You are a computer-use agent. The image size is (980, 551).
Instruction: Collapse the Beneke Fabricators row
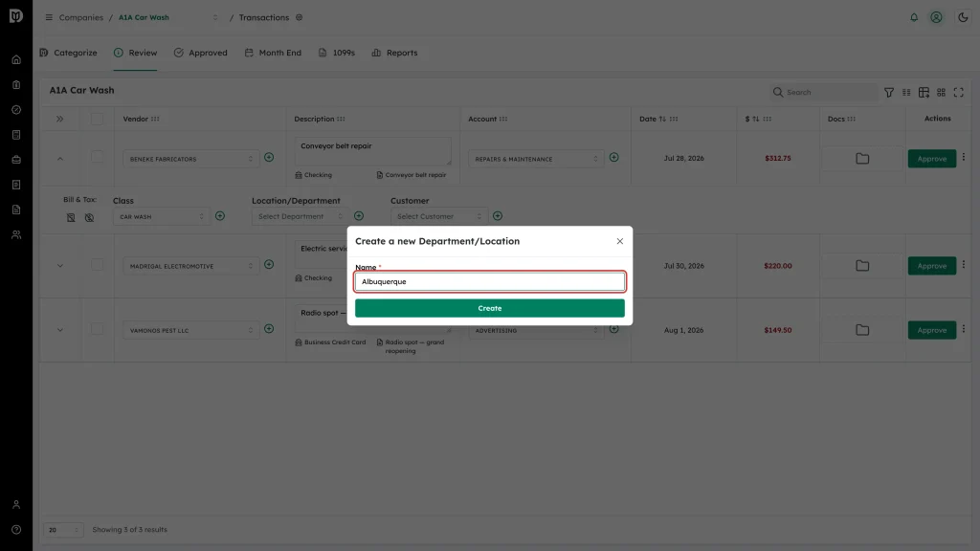click(x=60, y=159)
